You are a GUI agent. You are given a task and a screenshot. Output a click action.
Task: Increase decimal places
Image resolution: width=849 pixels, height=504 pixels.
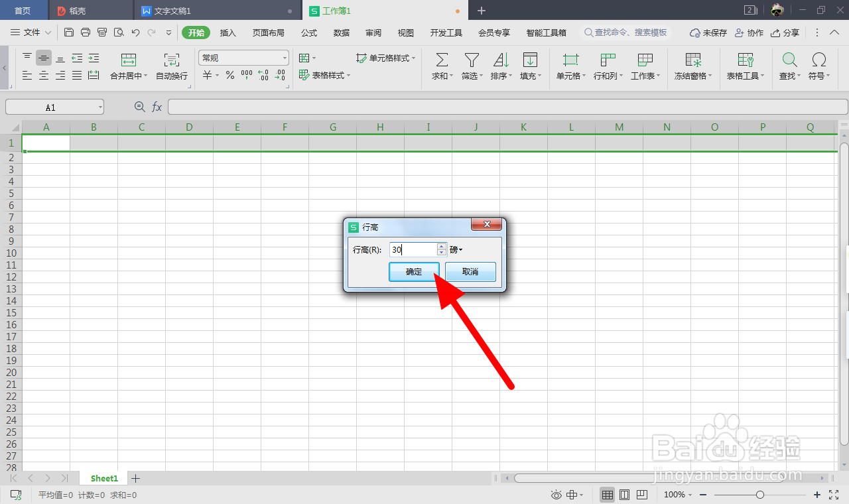pos(263,76)
